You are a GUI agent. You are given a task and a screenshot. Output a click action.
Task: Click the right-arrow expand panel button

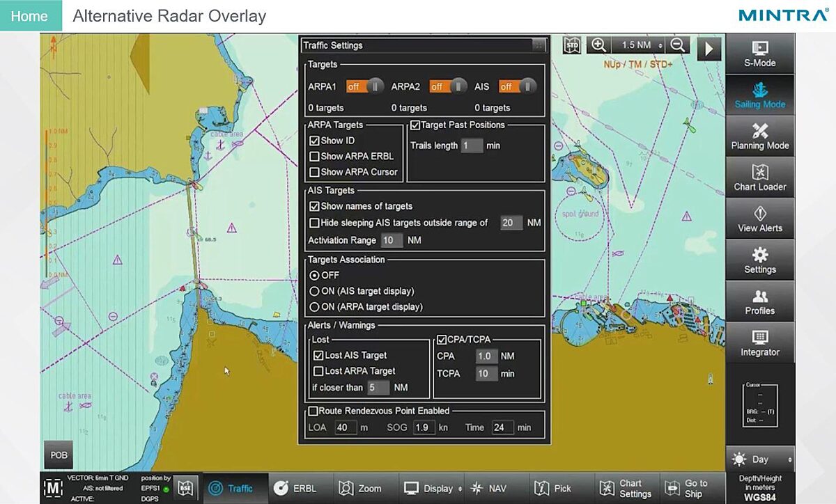tap(709, 49)
